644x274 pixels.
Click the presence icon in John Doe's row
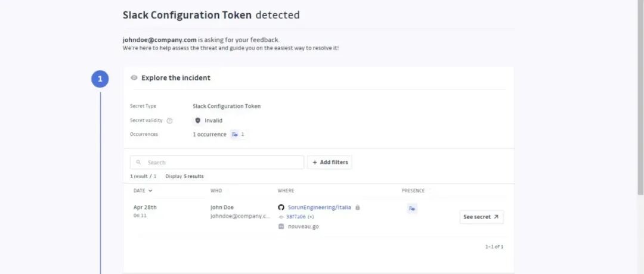click(411, 208)
